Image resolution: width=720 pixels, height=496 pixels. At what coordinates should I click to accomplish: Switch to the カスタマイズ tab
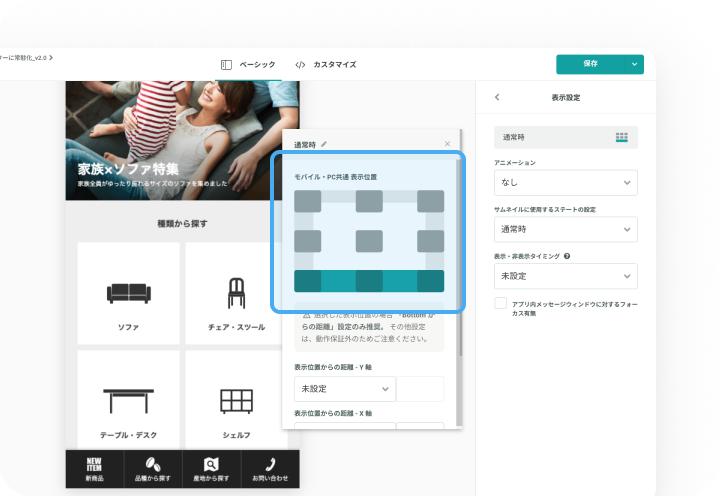(x=326, y=65)
